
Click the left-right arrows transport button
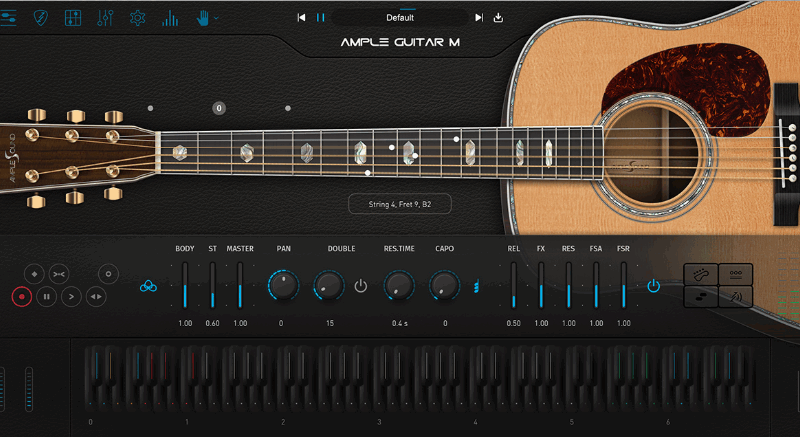tap(96, 296)
